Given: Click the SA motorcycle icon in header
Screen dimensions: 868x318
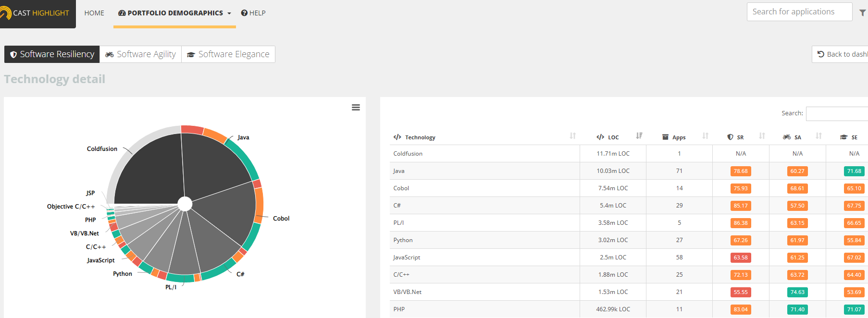Looking at the screenshot, I should click(787, 137).
